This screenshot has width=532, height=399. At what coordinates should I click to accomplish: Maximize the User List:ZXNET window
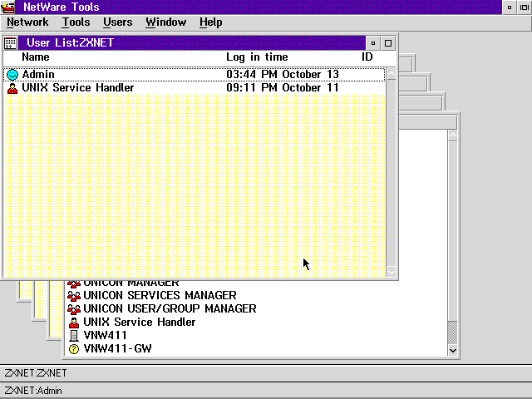(x=388, y=43)
